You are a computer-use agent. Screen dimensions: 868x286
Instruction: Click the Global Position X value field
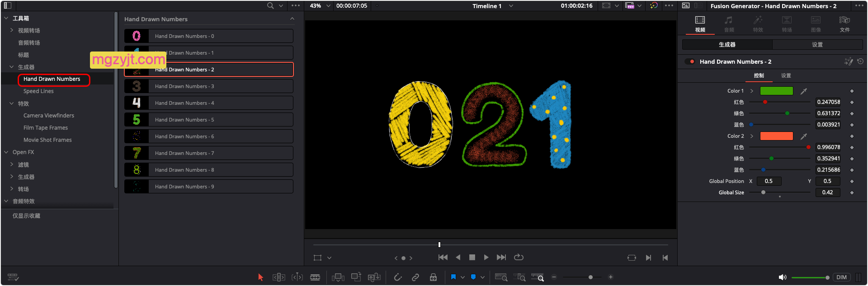[x=769, y=181]
